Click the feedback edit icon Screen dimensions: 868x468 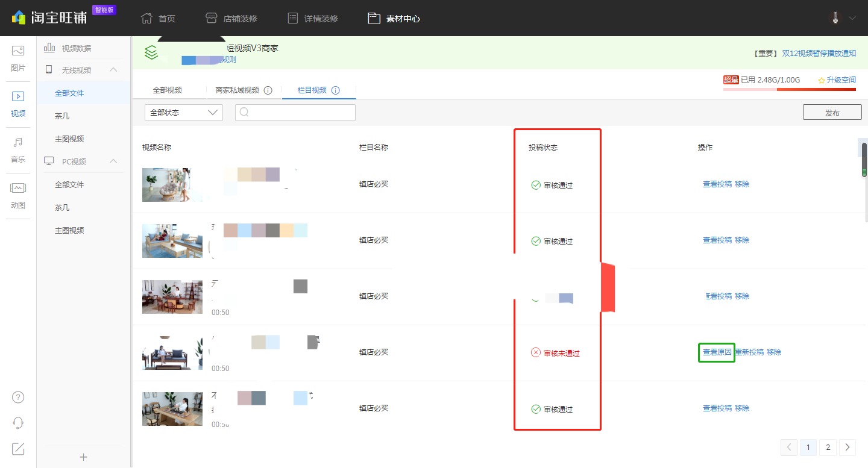[18, 448]
